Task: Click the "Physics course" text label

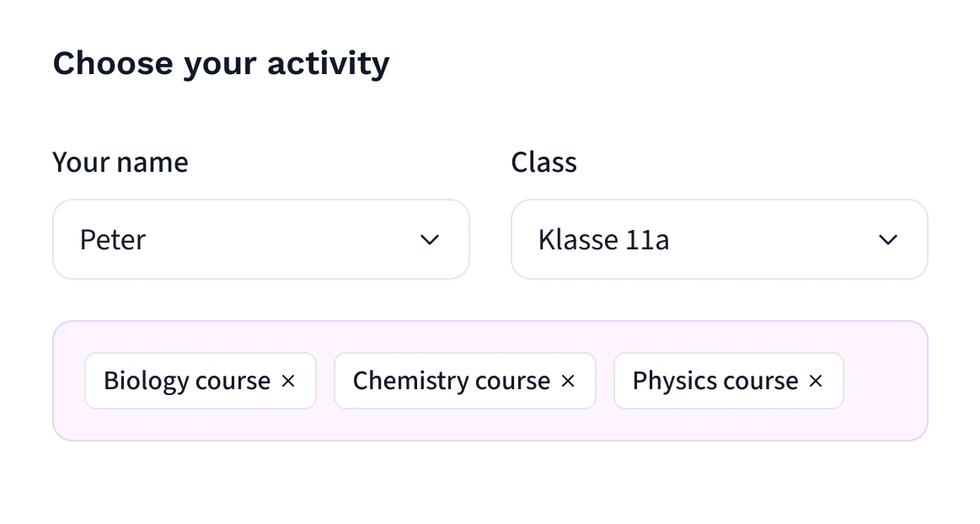Action: click(715, 382)
